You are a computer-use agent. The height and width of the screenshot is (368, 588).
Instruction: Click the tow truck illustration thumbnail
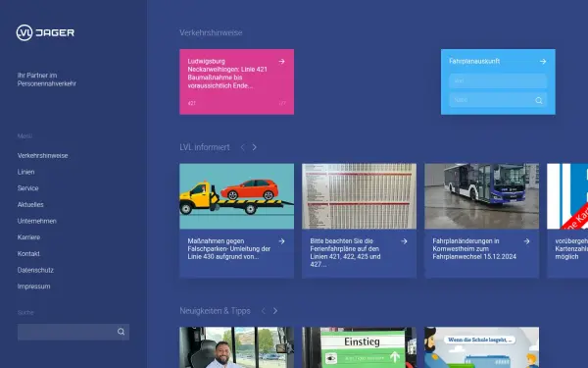236,196
